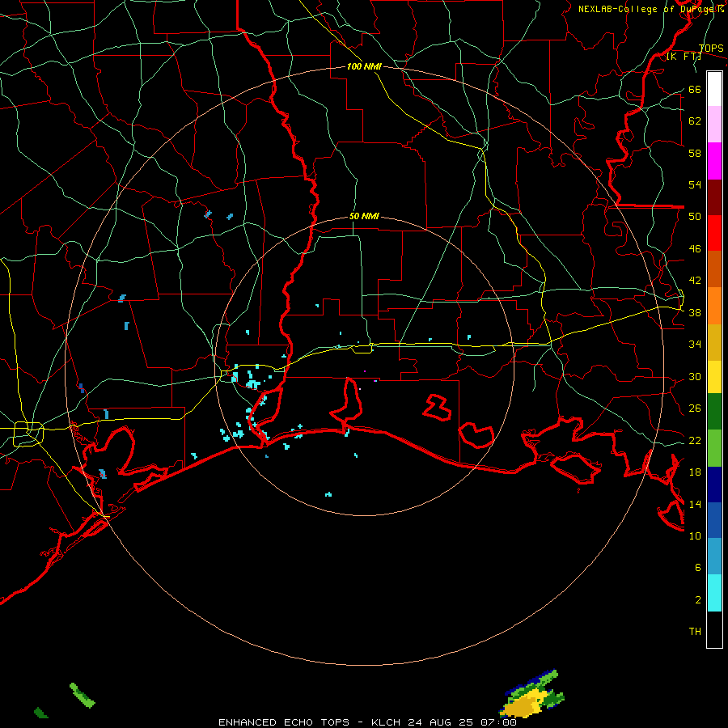Click the cyan color swatch near 2
Screen dimensions: 728x728
point(714,593)
